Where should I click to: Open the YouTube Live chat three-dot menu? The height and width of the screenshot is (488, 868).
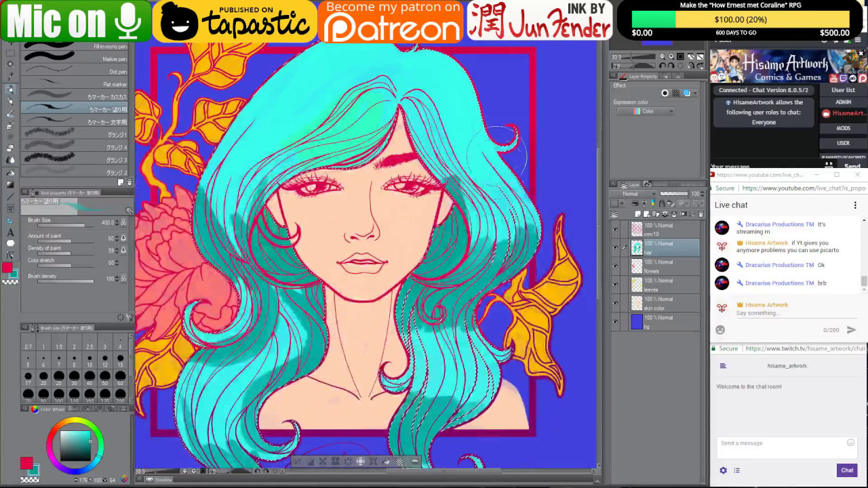(x=855, y=205)
